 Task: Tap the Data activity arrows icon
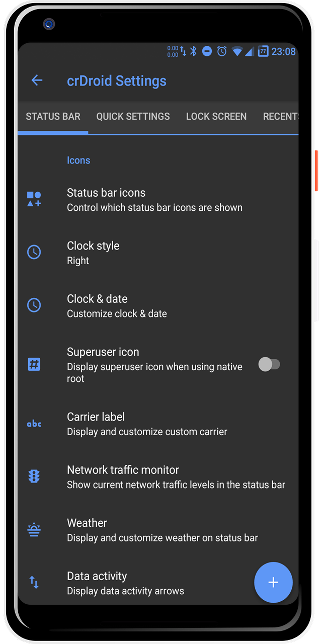(34, 582)
